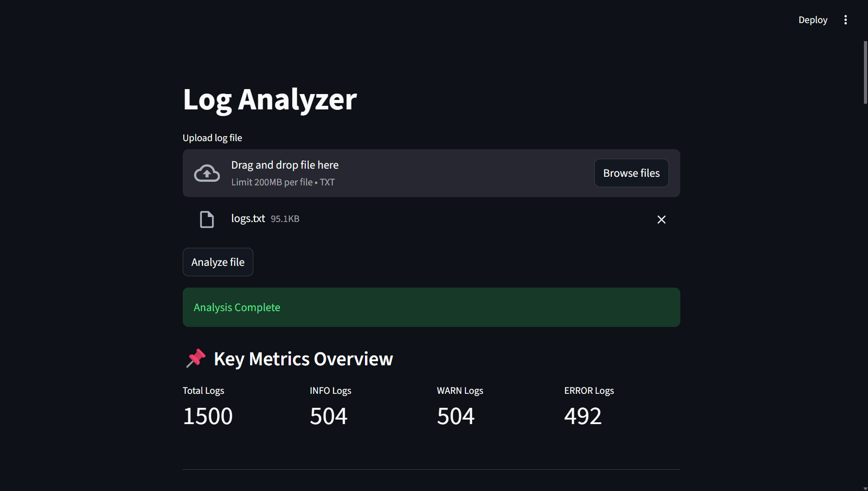The width and height of the screenshot is (868, 491).
Task: Click the logs.txt file document icon
Action: coord(207,219)
